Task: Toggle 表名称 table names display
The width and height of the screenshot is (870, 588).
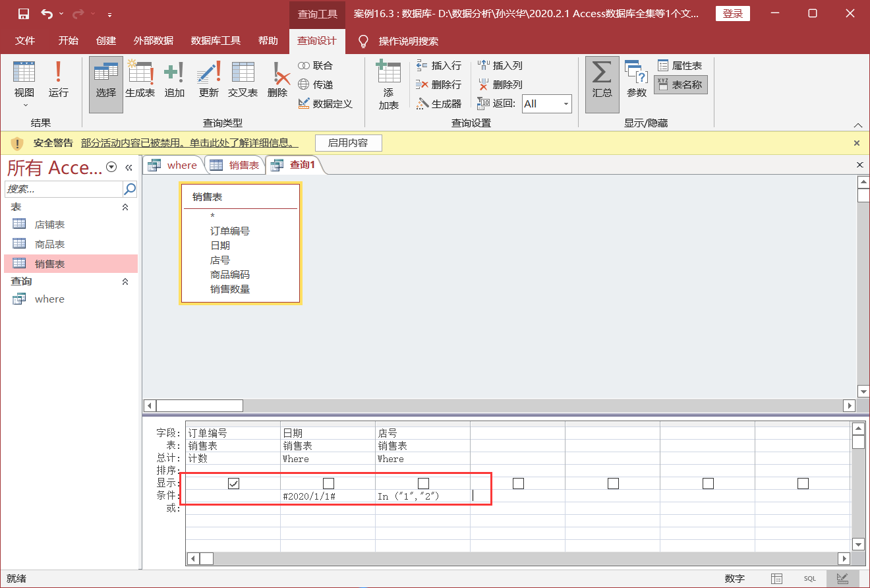Action: [x=680, y=84]
